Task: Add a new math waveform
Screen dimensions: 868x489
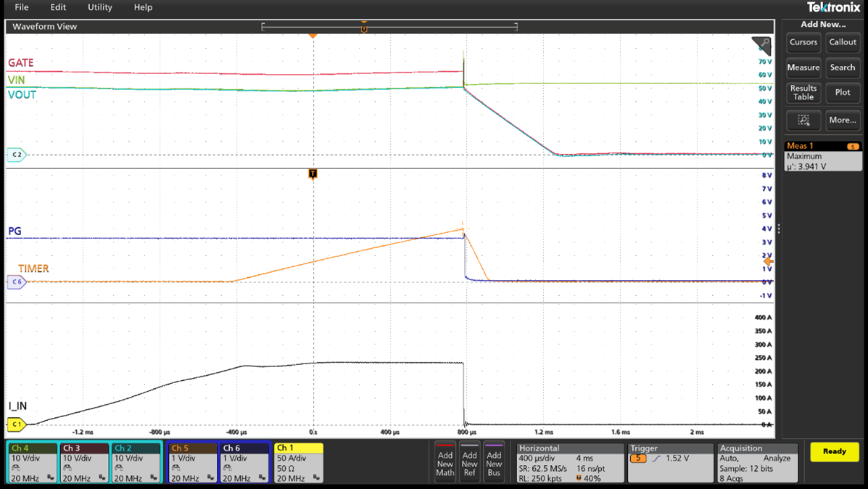Action: click(x=445, y=461)
